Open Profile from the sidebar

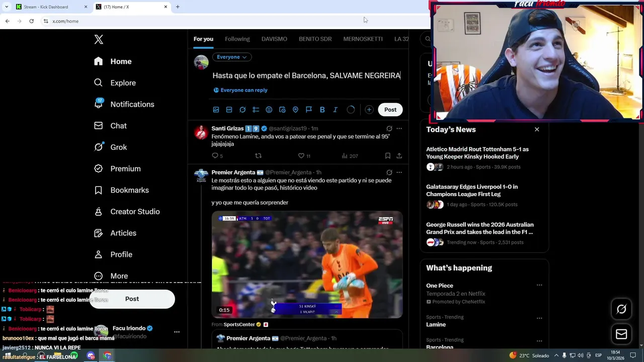[113, 254]
